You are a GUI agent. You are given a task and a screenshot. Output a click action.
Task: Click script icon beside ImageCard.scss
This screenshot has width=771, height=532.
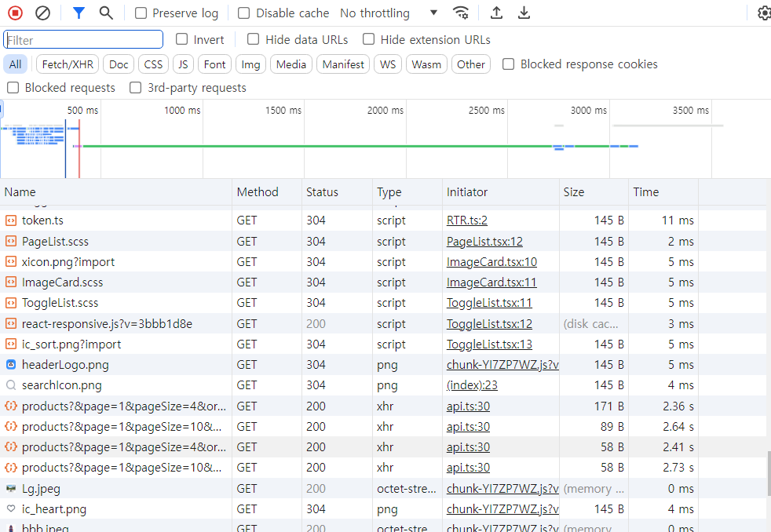point(11,282)
